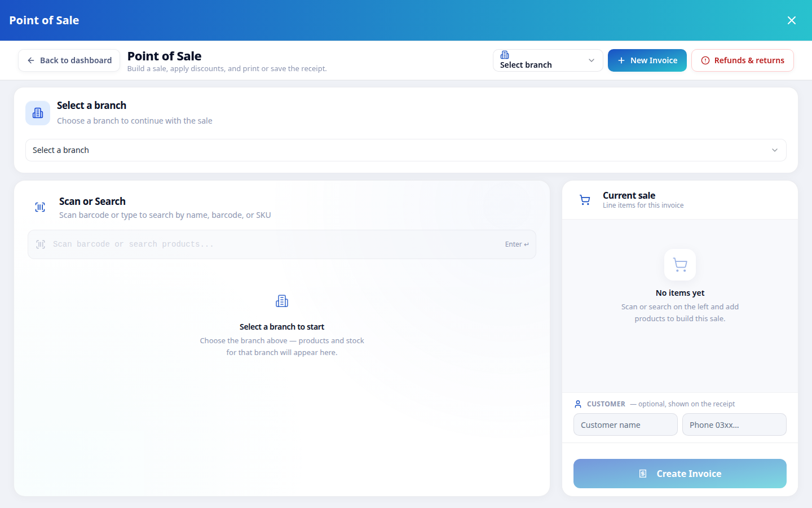Click the plus icon on New Invoice
The height and width of the screenshot is (508, 812).
click(621, 60)
